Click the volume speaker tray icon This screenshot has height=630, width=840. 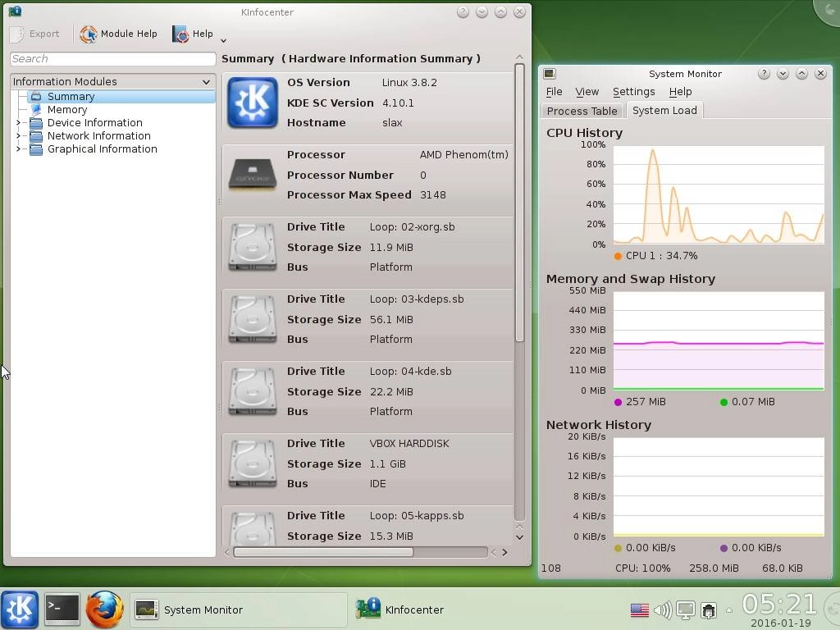[x=663, y=610]
